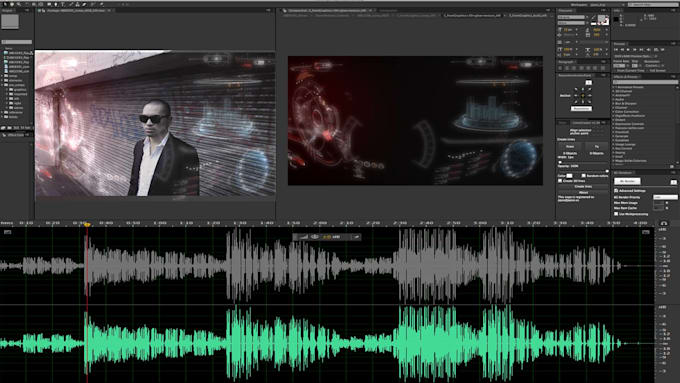Select the Eraser tool

click(85, 4)
